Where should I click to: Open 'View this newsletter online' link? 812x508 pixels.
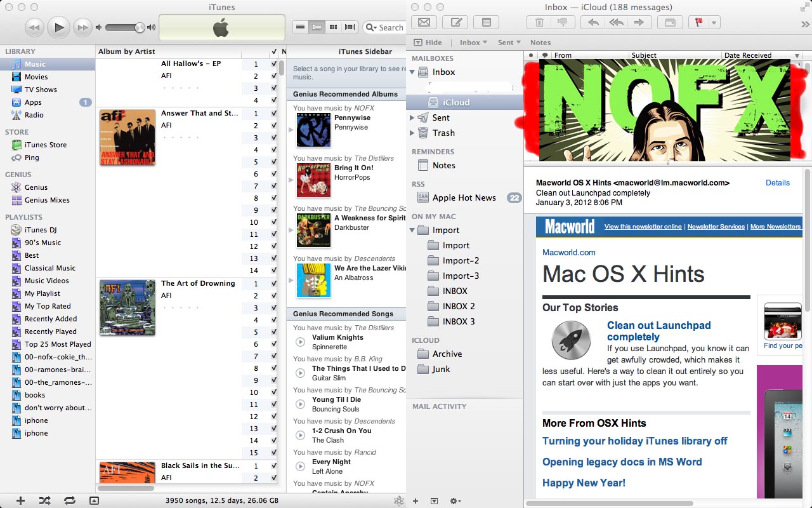click(643, 227)
